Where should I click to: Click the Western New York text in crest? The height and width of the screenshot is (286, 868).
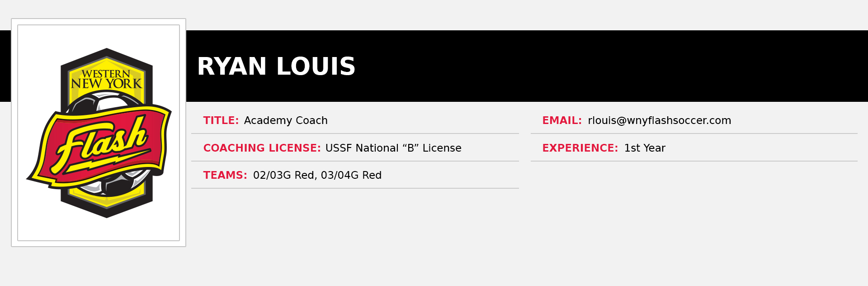[x=106, y=79]
